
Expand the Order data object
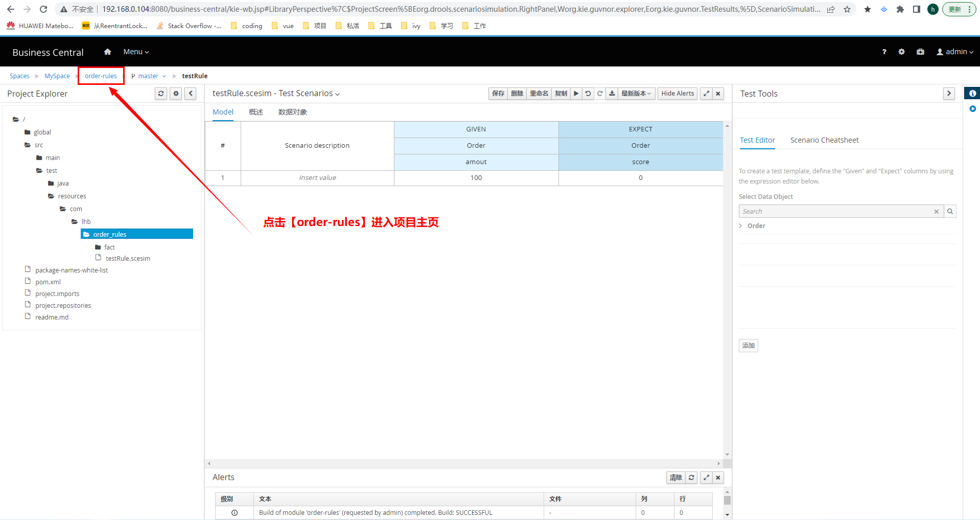[741, 226]
